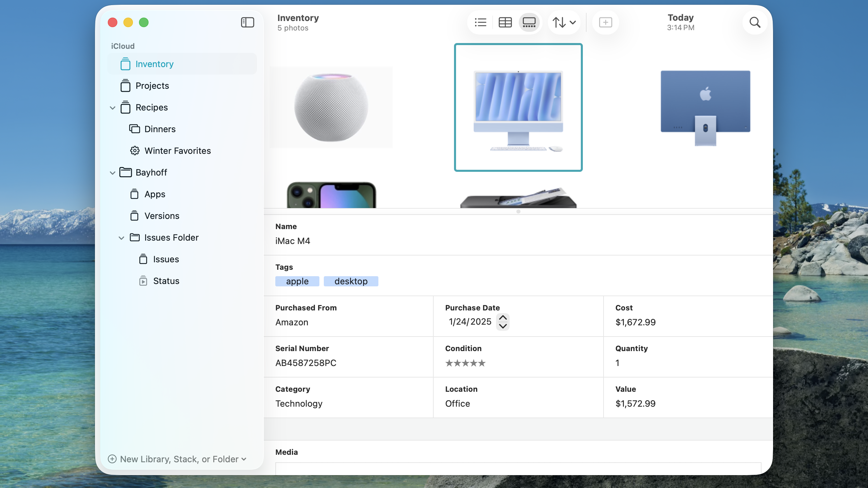The image size is (868, 488).
Task: Select the Versions library
Action: [x=162, y=216]
